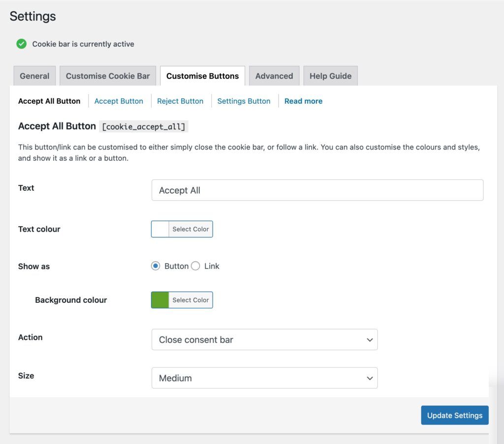This screenshot has height=444, width=504.
Task: Open the Reject Button sub-tab
Action: (180, 101)
